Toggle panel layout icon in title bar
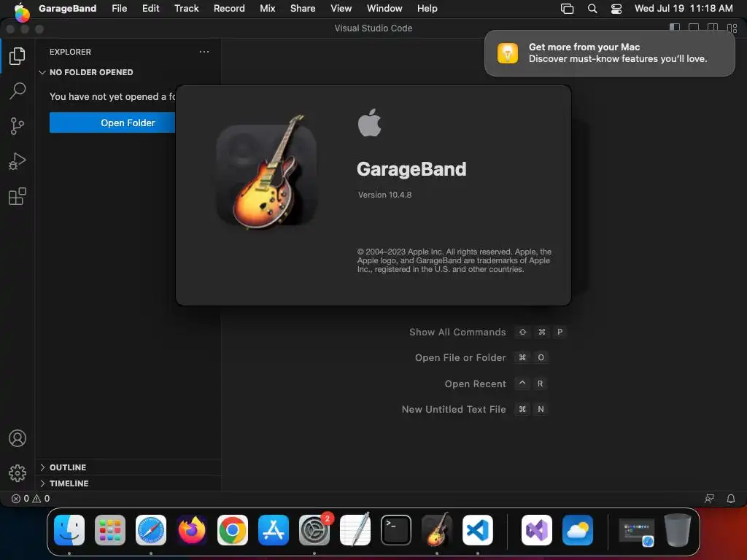 694,28
